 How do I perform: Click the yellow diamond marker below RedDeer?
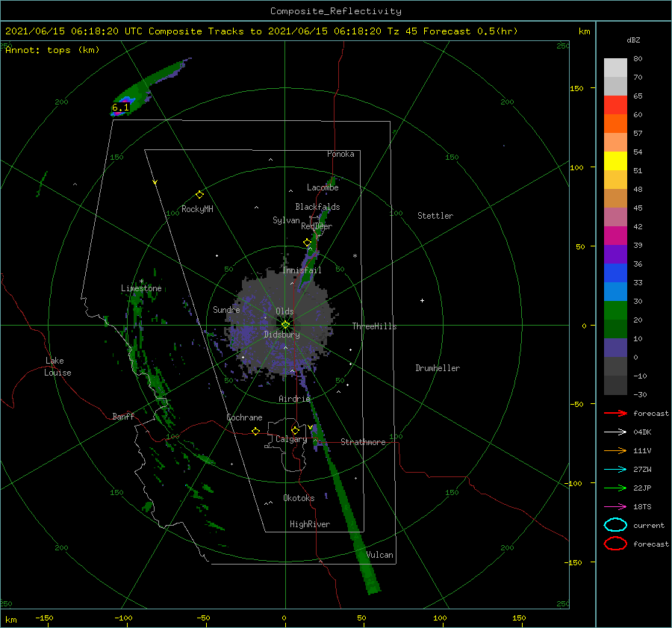(307, 243)
